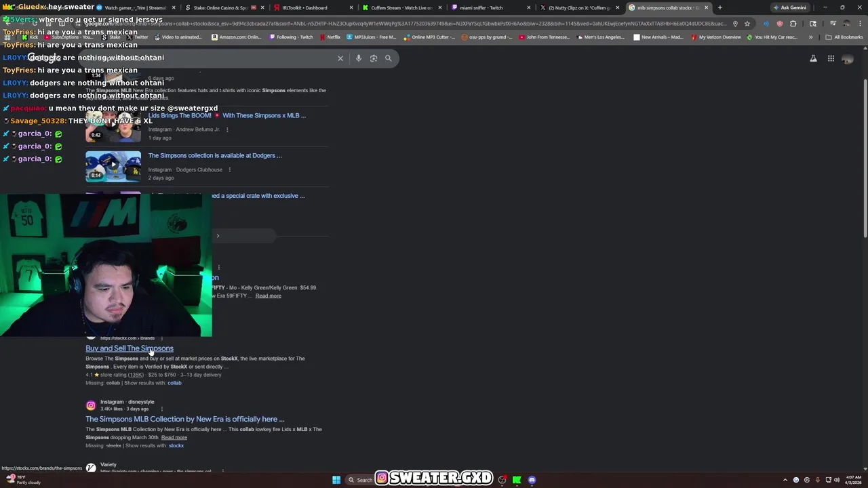
Task: Open Chrome profile avatar in toolbar
Action: coord(846,24)
